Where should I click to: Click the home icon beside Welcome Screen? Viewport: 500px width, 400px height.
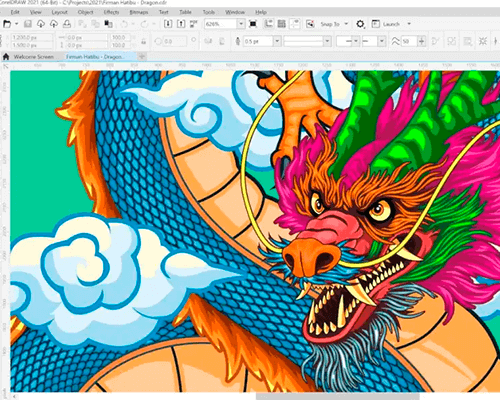(6, 57)
